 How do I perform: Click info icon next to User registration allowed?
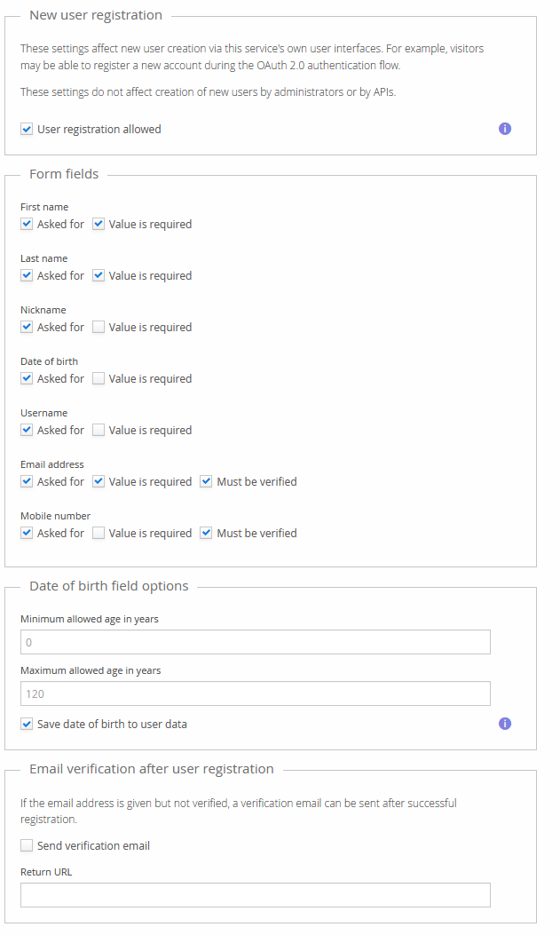pyautogui.click(x=505, y=129)
